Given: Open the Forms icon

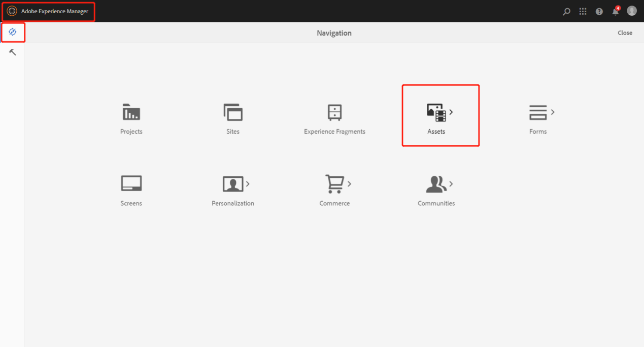Looking at the screenshot, I should tap(537, 112).
